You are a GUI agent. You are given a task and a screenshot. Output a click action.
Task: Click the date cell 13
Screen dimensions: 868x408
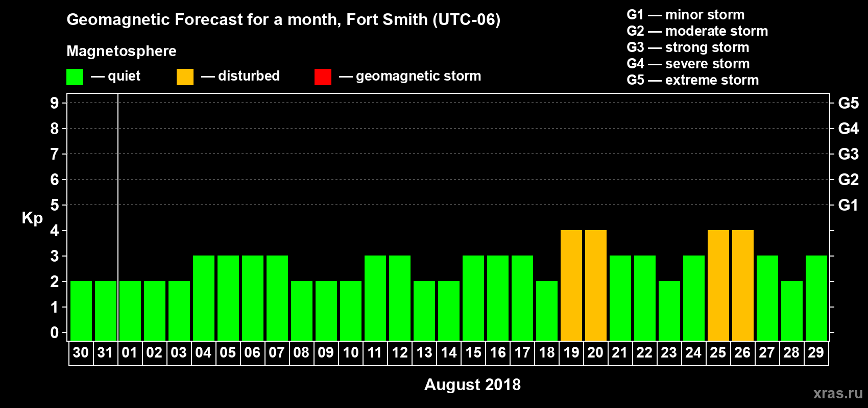click(424, 353)
